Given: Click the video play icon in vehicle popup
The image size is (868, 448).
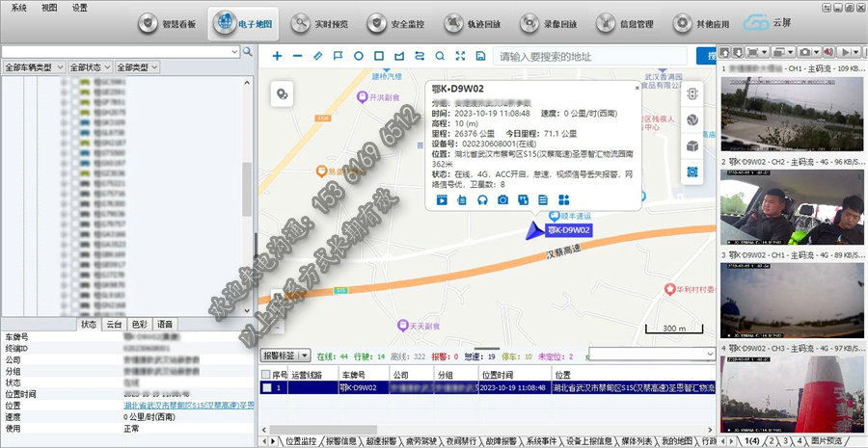Looking at the screenshot, I should pos(442,200).
